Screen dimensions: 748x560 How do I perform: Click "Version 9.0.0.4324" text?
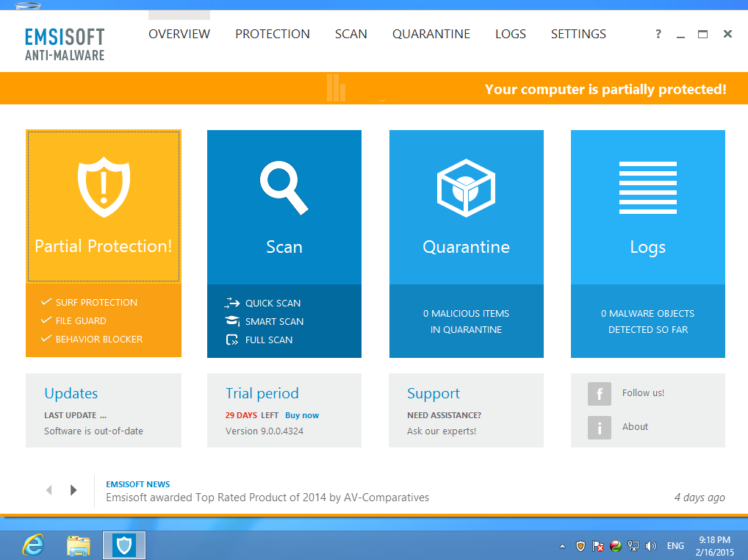[265, 431]
